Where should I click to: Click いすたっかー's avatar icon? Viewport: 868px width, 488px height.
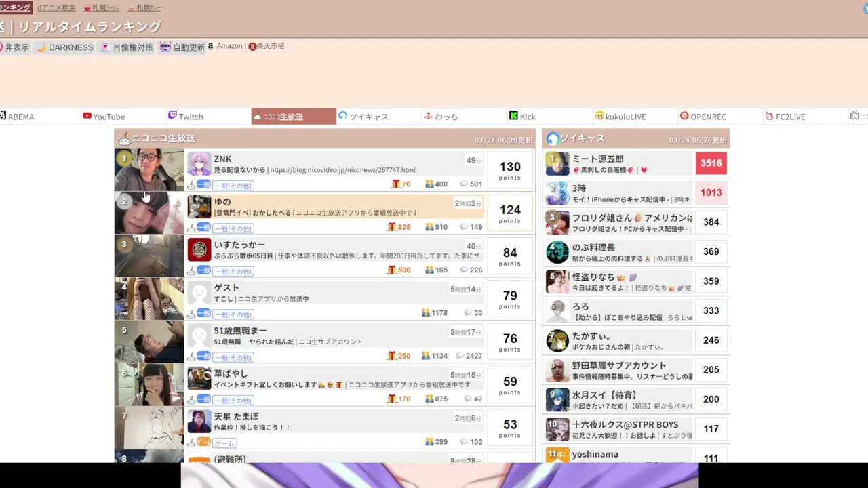pos(199,249)
